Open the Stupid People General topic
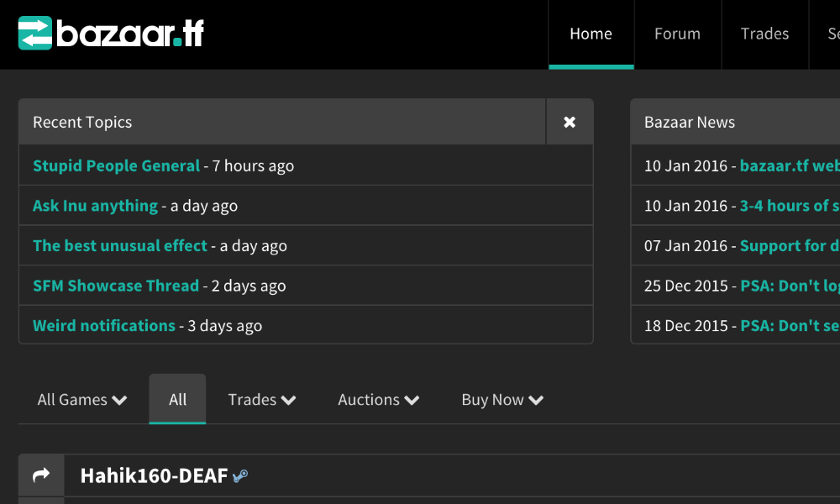Viewport: 840px width, 504px height. [116, 165]
